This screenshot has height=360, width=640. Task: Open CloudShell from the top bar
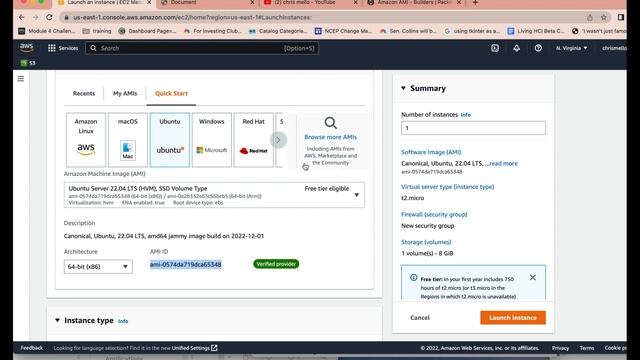click(x=495, y=48)
